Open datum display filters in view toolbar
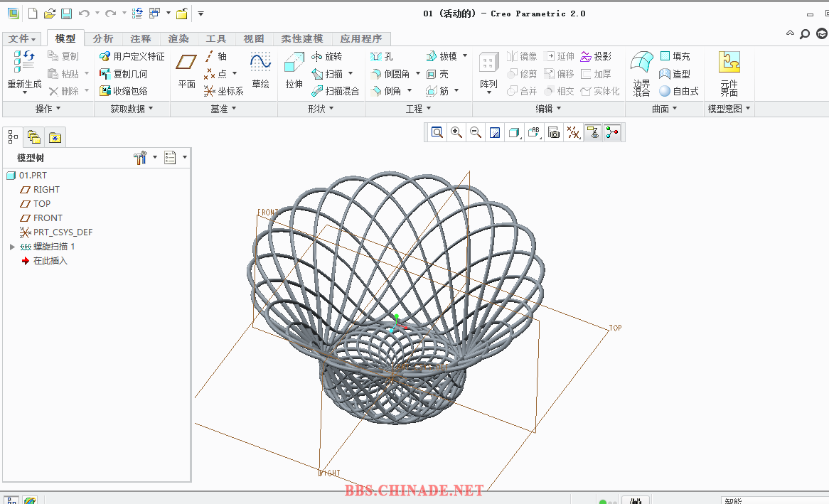Image resolution: width=829 pixels, height=504 pixels. [573, 132]
